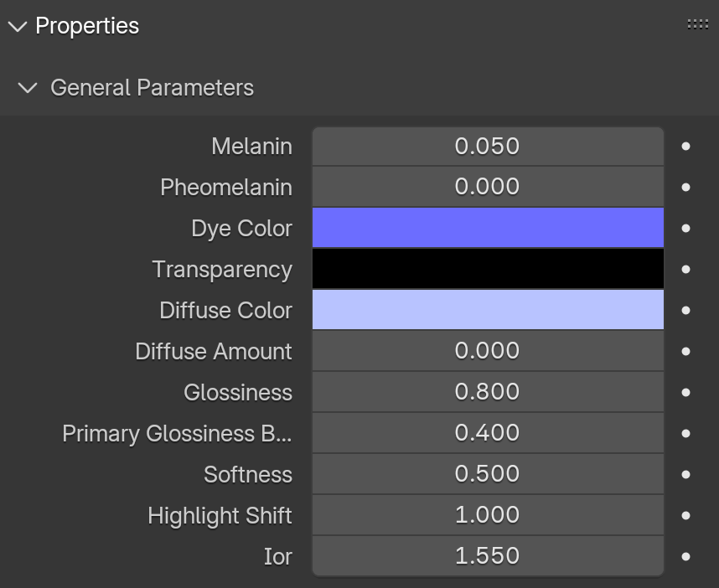This screenshot has height=588, width=719.
Task: Click the keyframe dot for Transparency
Action: point(685,269)
